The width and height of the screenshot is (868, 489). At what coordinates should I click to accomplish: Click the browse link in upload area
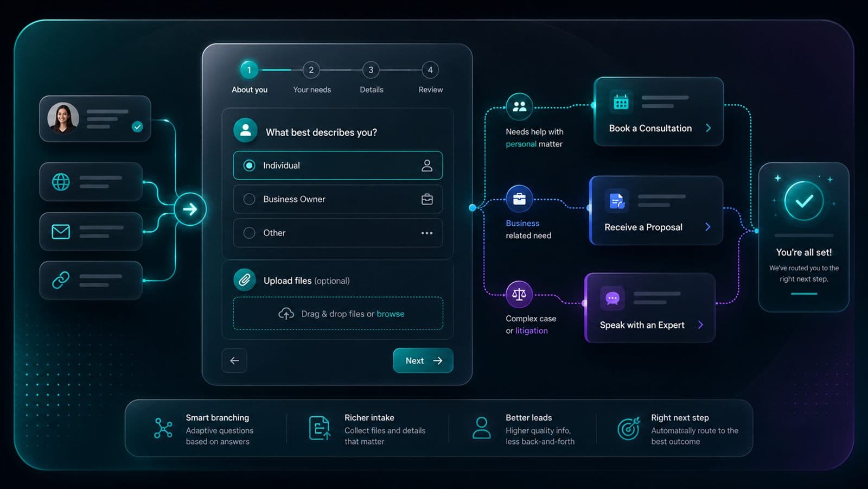click(x=391, y=314)
